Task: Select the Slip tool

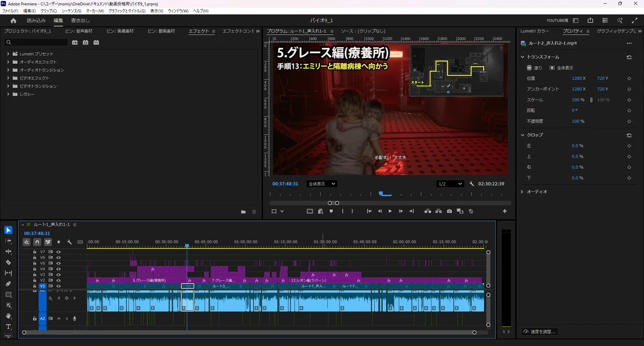Action: tap(9, 273)
